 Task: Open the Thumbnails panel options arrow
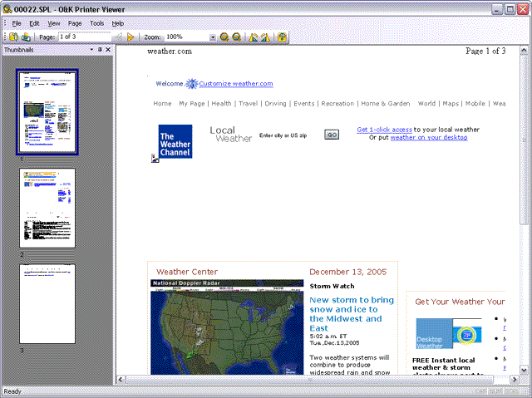coord(91,50)
